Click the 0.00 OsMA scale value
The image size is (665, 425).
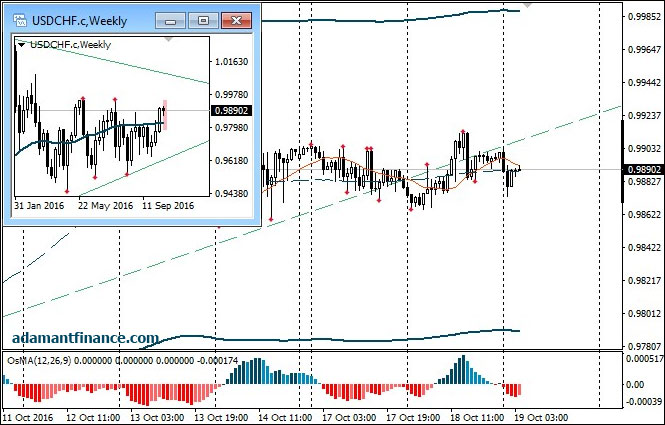[635, 385]
